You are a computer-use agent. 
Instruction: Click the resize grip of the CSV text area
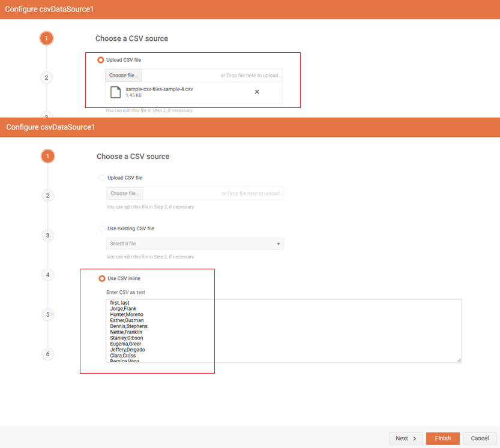[459, 360]
